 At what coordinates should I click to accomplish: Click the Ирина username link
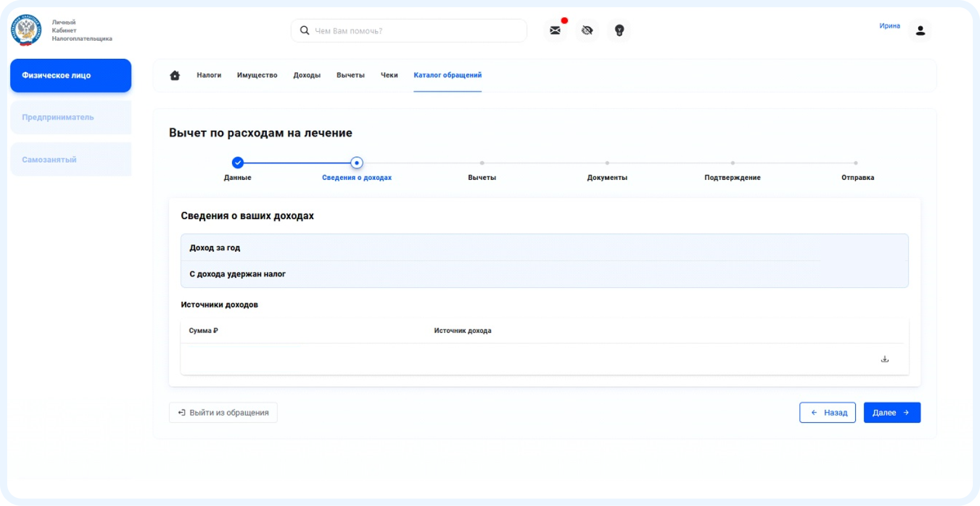(x=889, y=26)
